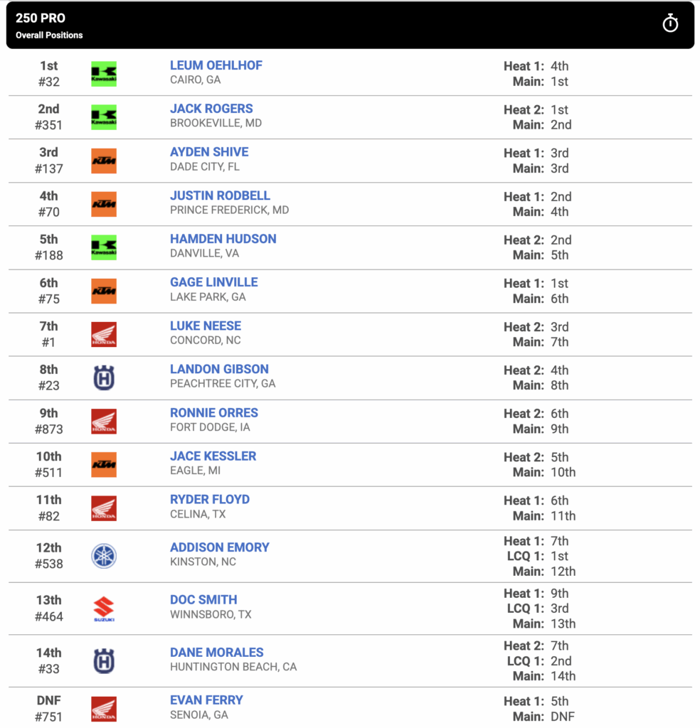Open HAMDEN HUDSON rider page
Viewport: 700px width, 728px height.
223,239
